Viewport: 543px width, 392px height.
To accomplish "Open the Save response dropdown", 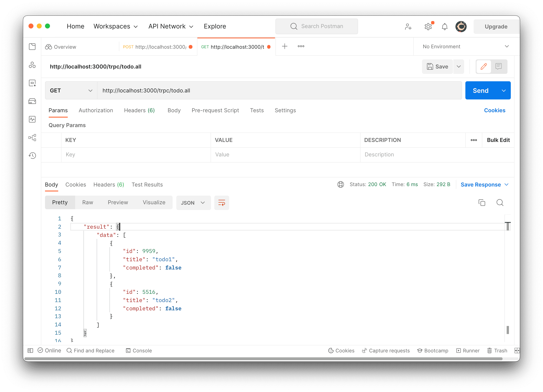I will [x=506, y=185].
